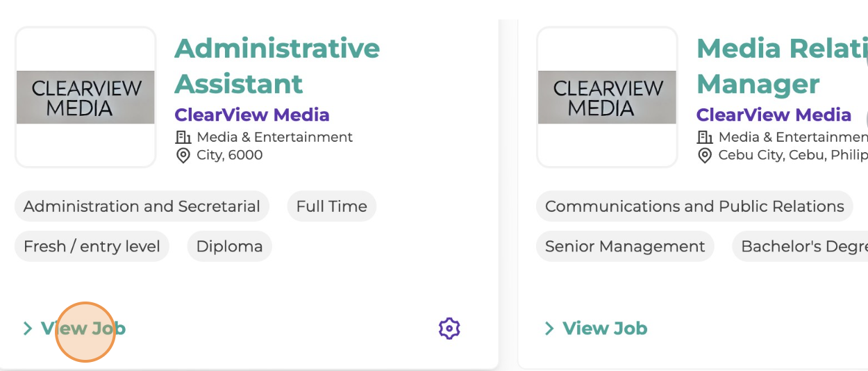Image resolution: width=868 pixels, height=371 pixels.
Task: Visit ClearView Media link under Media Relations Manager
Action: pyautogui.click(x=774, y=115)
